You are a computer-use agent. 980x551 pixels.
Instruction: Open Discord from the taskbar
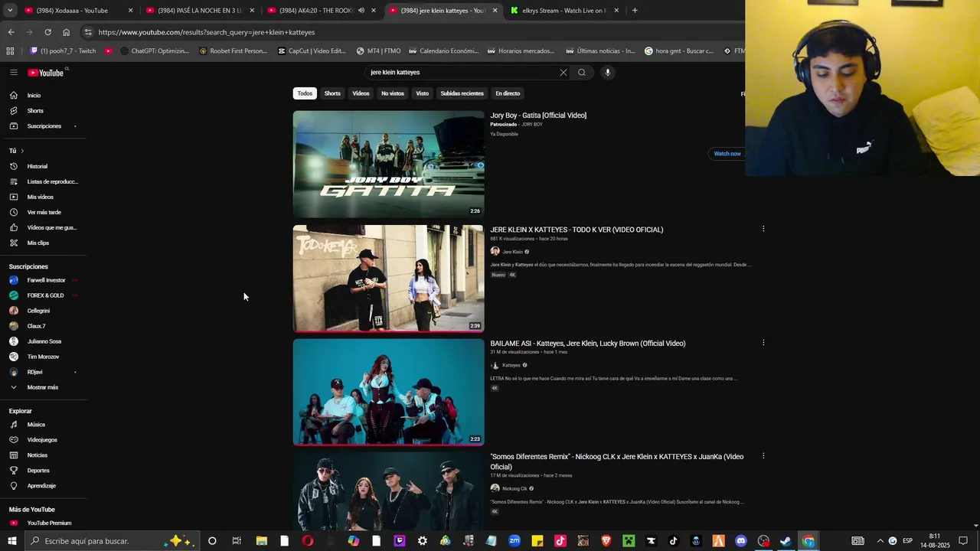click(x=740, y=541)
